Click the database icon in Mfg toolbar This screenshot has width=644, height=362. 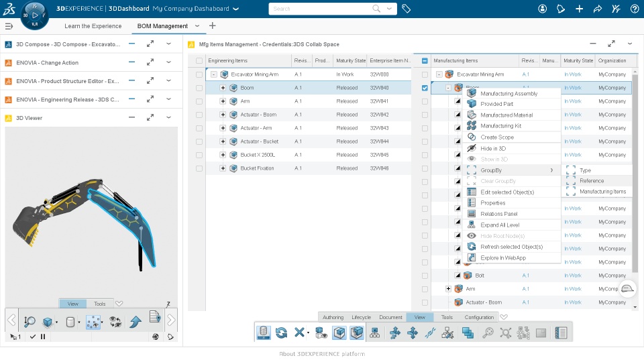coord(264,333)
